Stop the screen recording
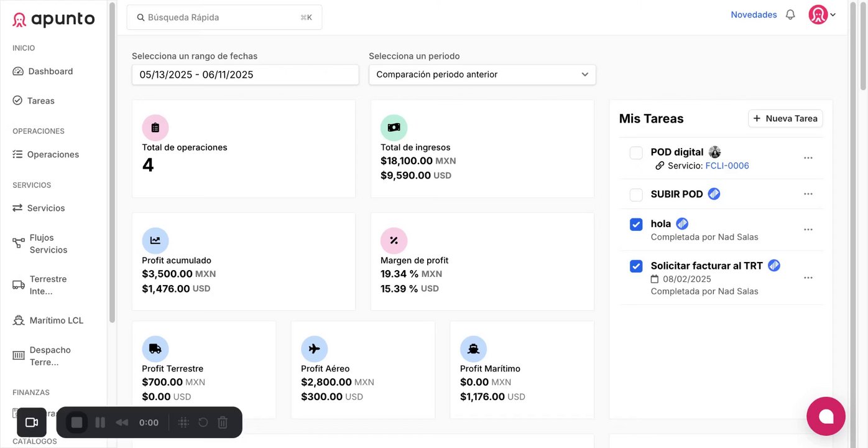Image resolution: width=868 pixels, height=448 pixels. [76, 422]
